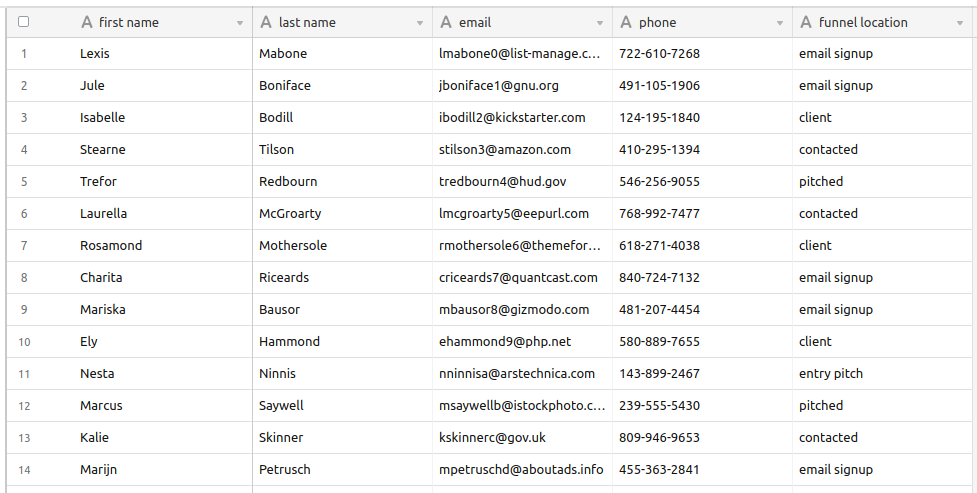
Task: Select row number 5
Action: 24,182
